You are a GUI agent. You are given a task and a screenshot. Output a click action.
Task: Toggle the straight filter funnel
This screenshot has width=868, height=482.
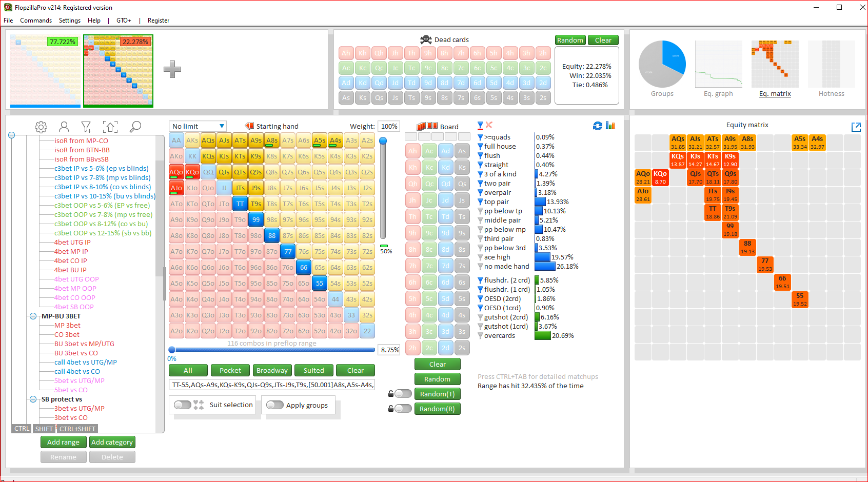coord(480,165)
